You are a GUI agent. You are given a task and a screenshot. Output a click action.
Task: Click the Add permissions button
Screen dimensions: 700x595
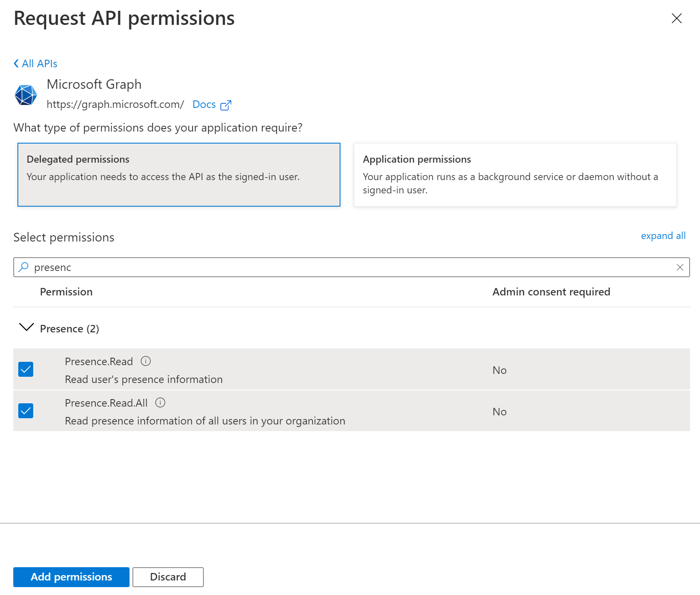71,577
